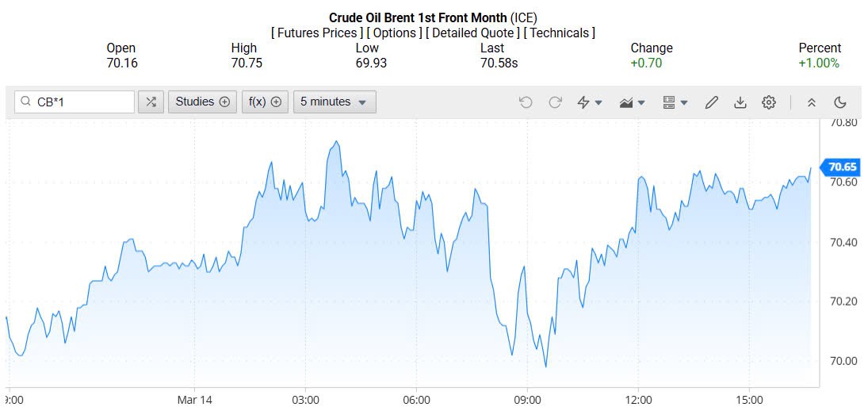Open the Detailed Quote link
Viewport: 868px width, 407px height.
(473, 33)
